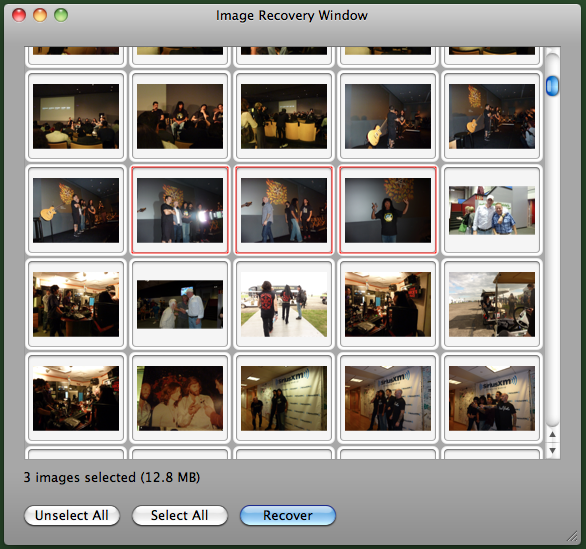This screenshot has height=549, width=586.
Task: Click the Unselect All button
Action: pyautogui.click(x=72, y=515)
